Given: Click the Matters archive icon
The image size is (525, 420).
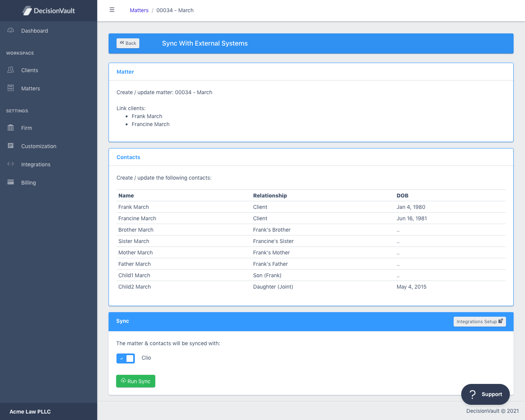Looking at the screenshot, I should click(11, 88).
